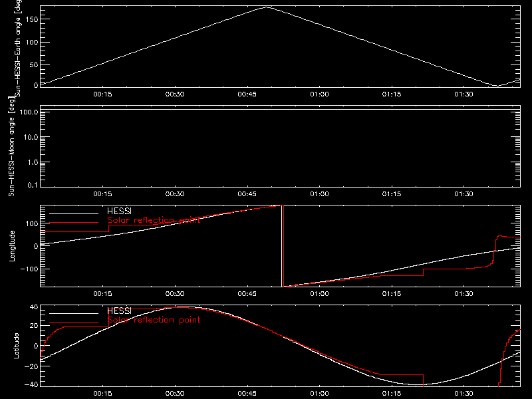532x399 pixels.
Task: Click the "0.1" tick label on Moon angle axis
Action: [x=33, y=185]
